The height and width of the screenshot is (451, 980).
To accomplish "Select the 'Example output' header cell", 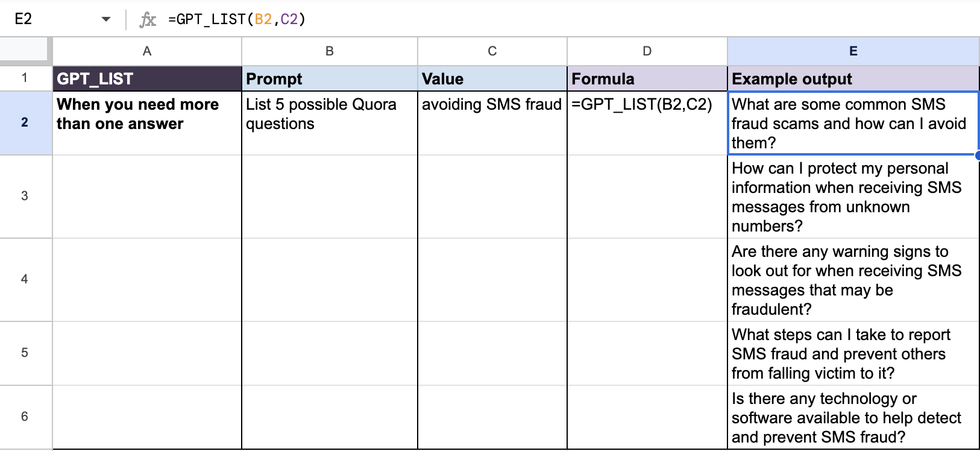I will coord(853,78).
